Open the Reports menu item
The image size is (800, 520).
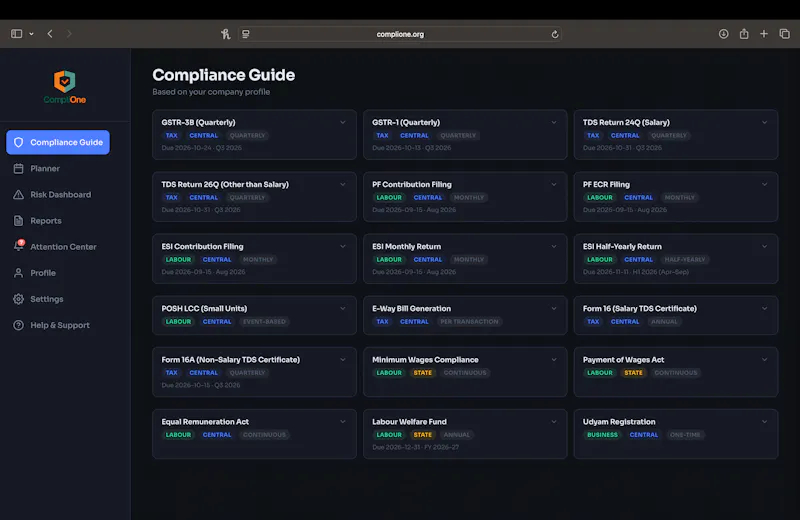(x=58, y=220)
